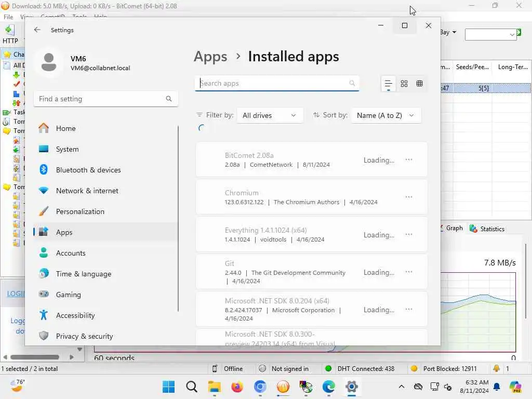
Task: Click the Chromium app name
Action: [x=242, y=193]
